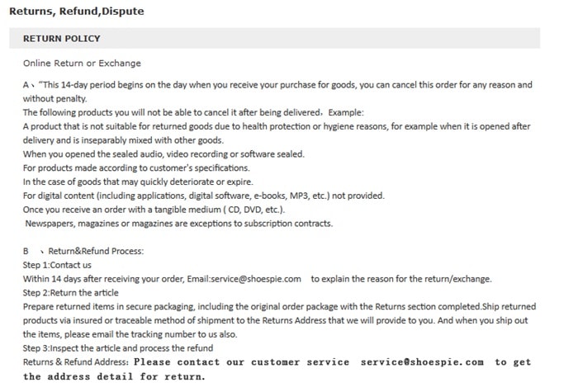Click the 'Return&Refund Process:' section label
This screenshot has height=392, width=578.
[96, 251]
